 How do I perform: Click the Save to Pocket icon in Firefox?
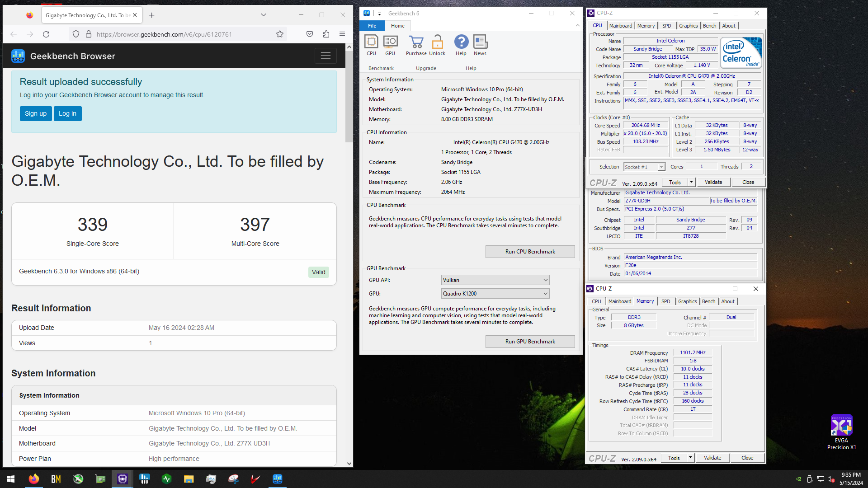pos(310,34)
